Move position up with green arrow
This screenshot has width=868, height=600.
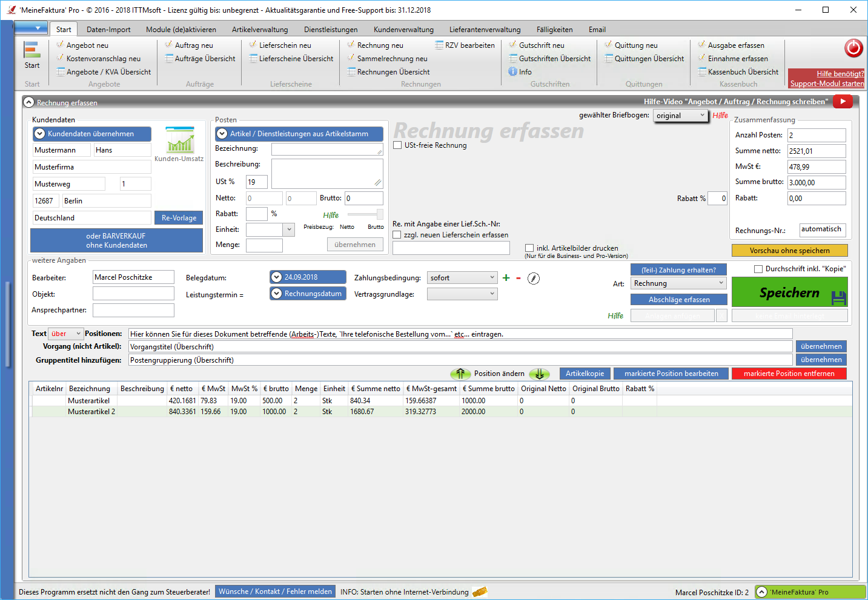pos(460,374)
